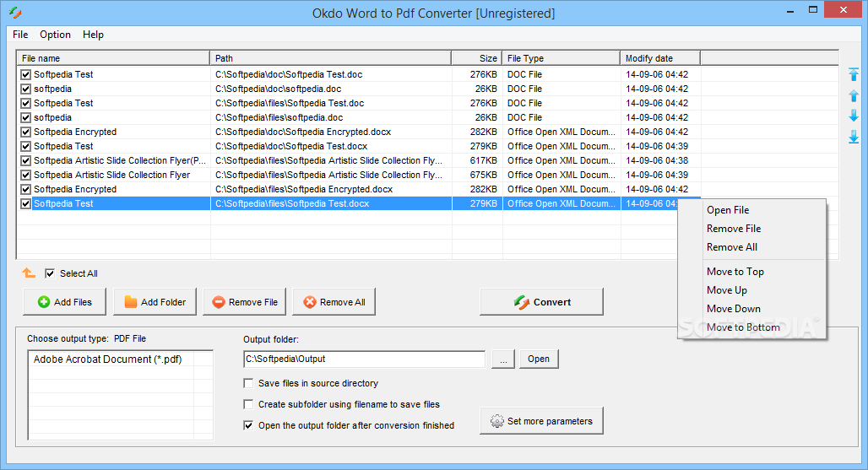Sort by the Size column header
This screenshot has width=868, height=470.
[477, 58]
